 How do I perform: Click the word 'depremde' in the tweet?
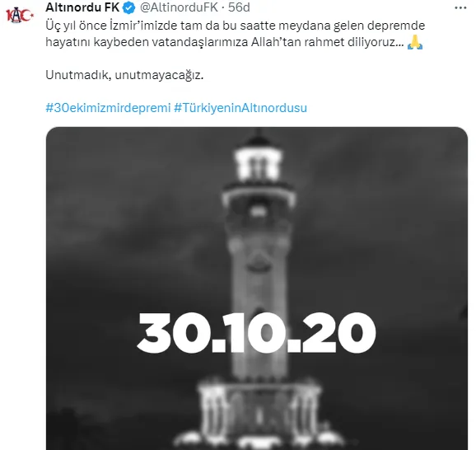(x=396, y=26)
